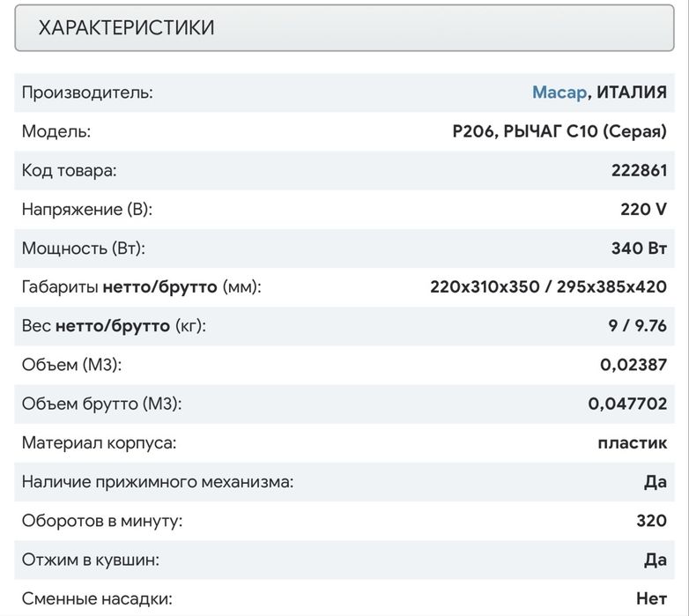Image resolution: width=689 pixels, height=616 pixels.
Task: Click the 'Модель:' label
Action: (x=56, y=131)
